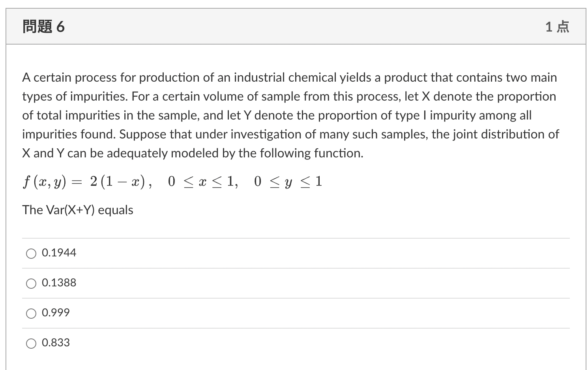Viewport: 588px width, 370px height.
Task: Click the question header bar
Action: (x=294, y=26)
